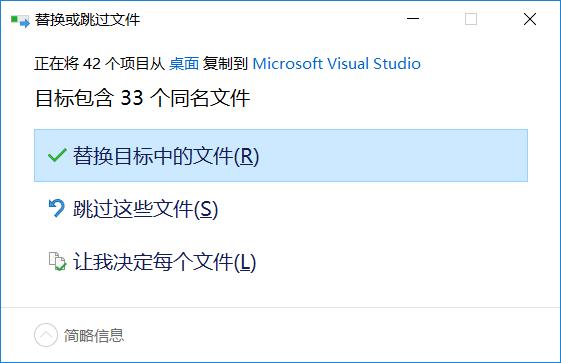Click the blue undo arrow skip icon

coord(57,208)
